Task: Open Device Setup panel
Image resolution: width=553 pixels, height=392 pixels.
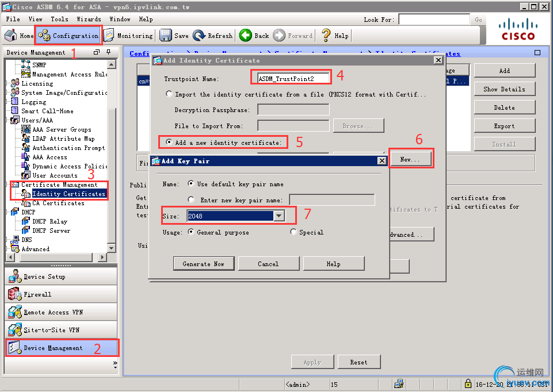Action: 60,276
